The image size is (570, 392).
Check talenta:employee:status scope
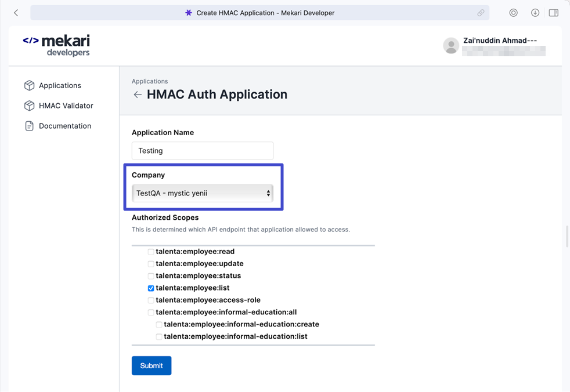pyautogui.click(x=151, y=276)
